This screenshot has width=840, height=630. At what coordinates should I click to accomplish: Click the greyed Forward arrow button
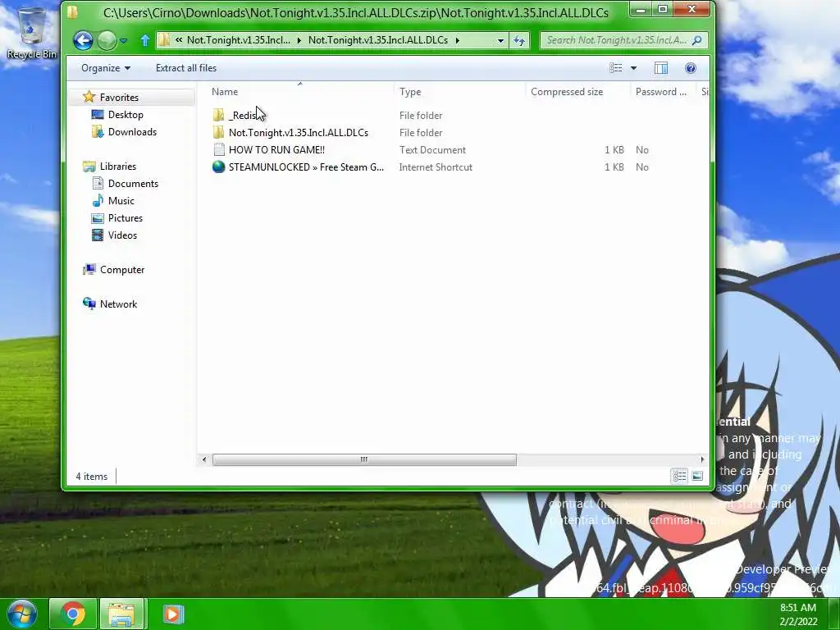(107, 40)
